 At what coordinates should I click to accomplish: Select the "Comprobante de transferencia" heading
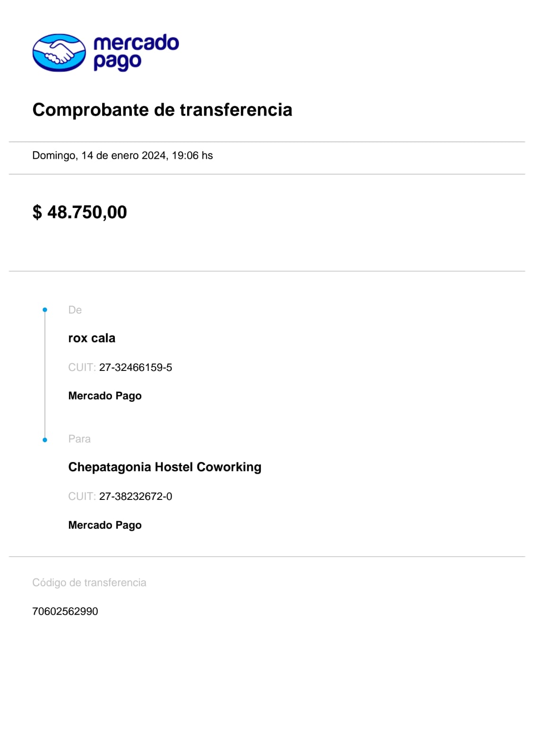pos(162,110)
